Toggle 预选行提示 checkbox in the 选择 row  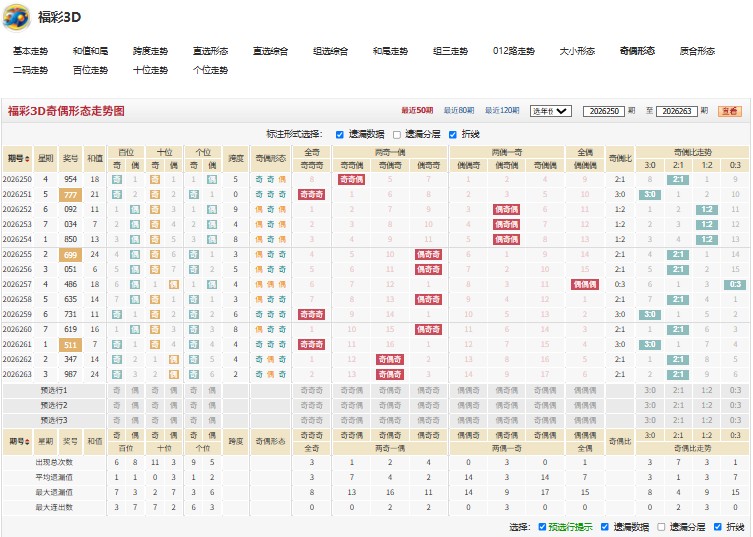542,527
